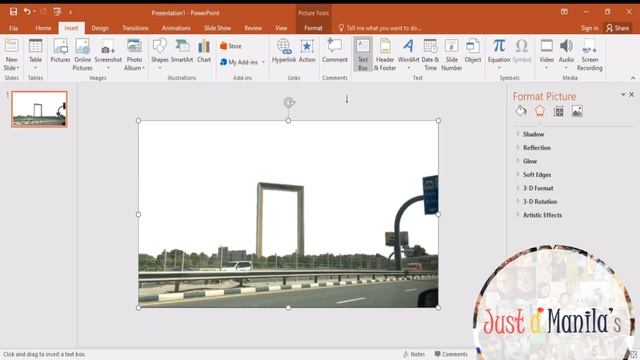The width and height of the screenshot is (640, 360).
Task: Open Photo Album tool
Action: (x=134, y=55)
